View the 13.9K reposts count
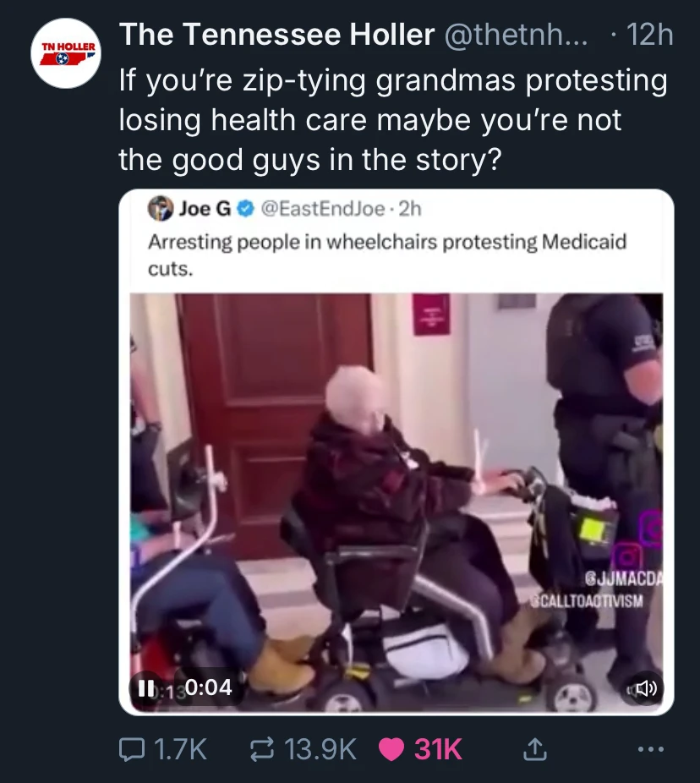The image size is (700, 783). click(x=320, y=749)
